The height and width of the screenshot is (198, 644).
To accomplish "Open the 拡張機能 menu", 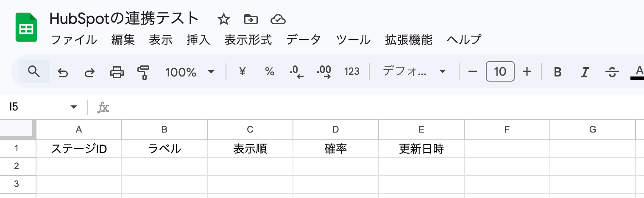I will point(409,40).
